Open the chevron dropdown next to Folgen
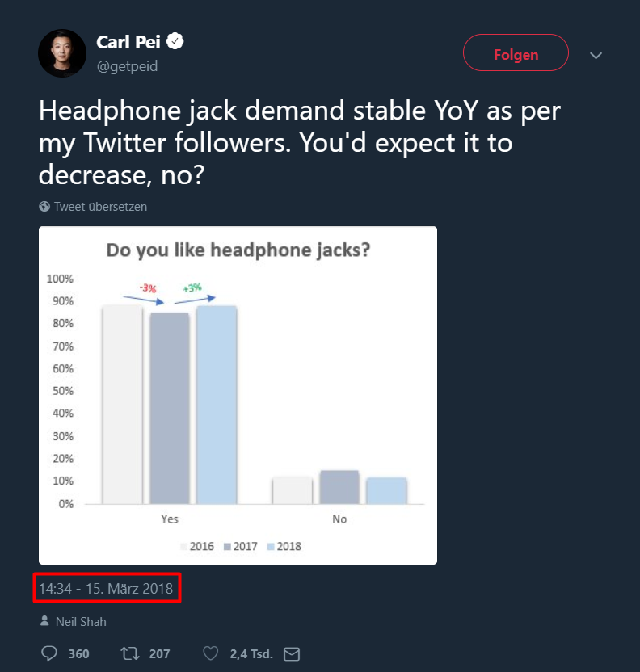 [x=596, y=55]
